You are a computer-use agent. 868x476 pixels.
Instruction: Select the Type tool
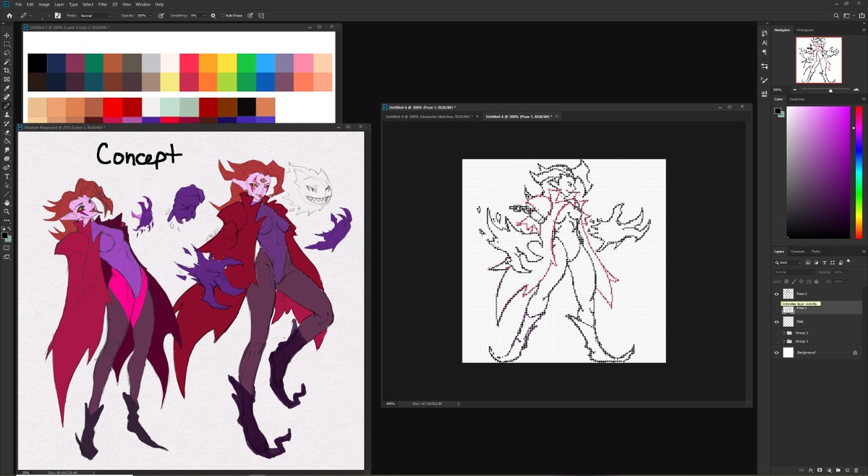(7, 177)
